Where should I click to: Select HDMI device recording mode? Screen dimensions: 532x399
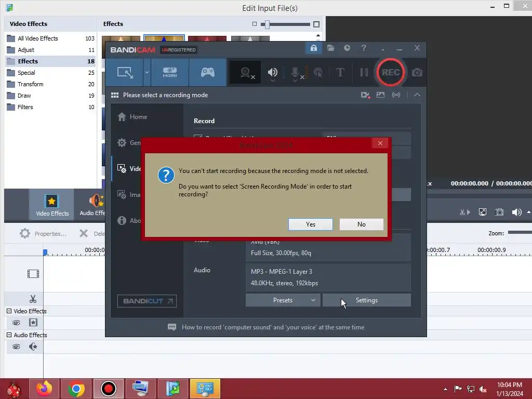(170, 72)
